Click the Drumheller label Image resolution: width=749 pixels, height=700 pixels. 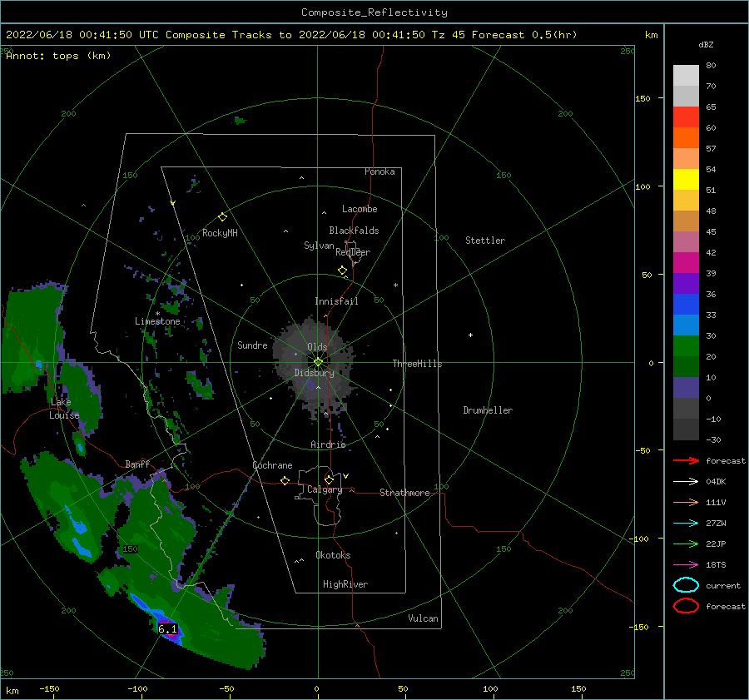click(488, 410)
